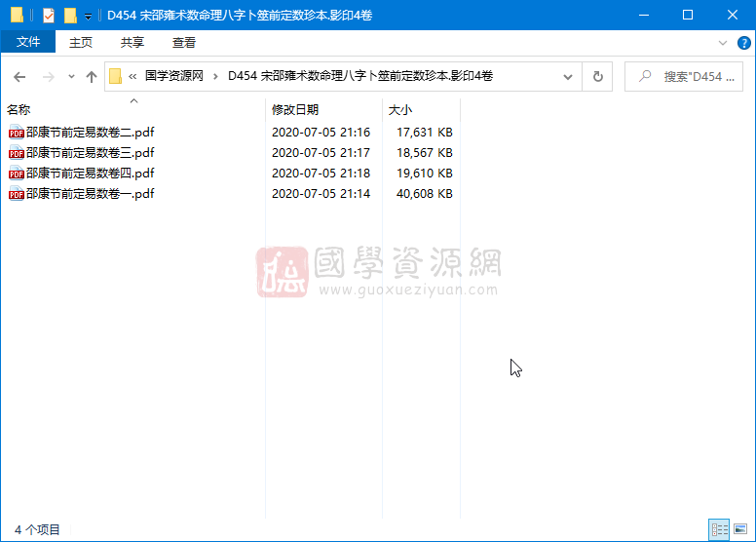Expand the ribbon with the chevron
Screen dimensions: 756x542
click(x=722, y=43)
